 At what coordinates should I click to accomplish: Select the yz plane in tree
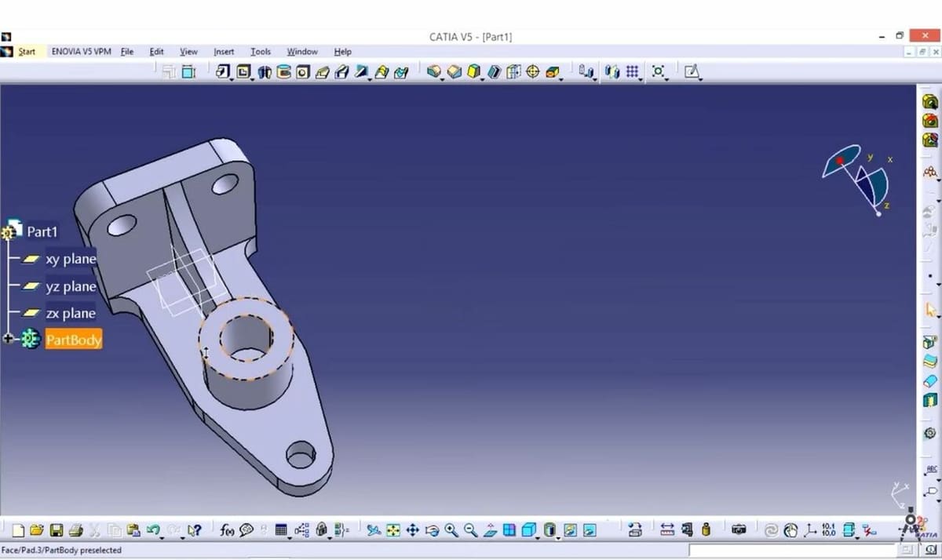pyautogui.click(x=71, y=286)
